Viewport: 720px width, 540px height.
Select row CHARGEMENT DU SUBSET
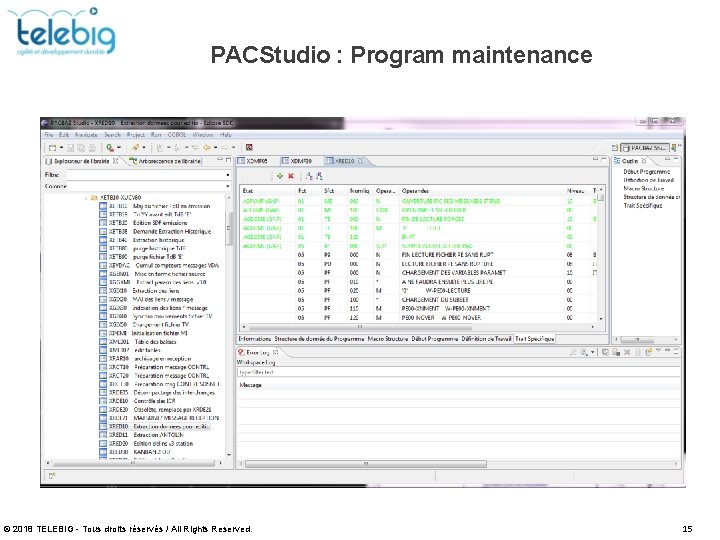click(419, 300)
